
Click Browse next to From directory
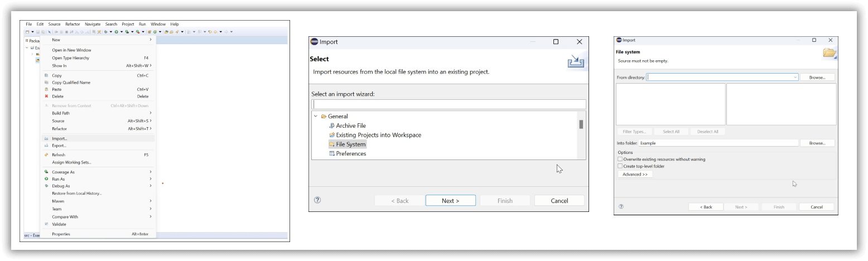tap(817, 78)
